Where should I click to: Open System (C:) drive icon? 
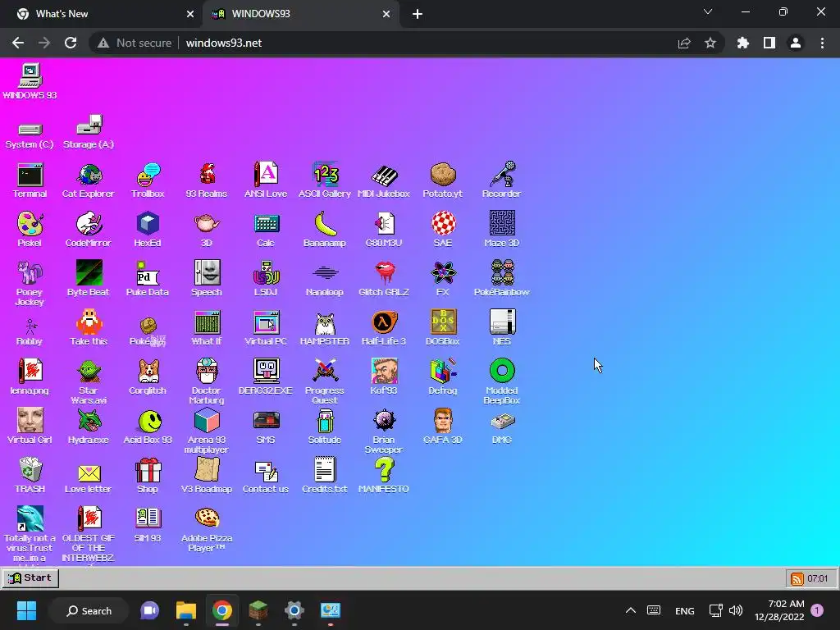tap(30, 135)
